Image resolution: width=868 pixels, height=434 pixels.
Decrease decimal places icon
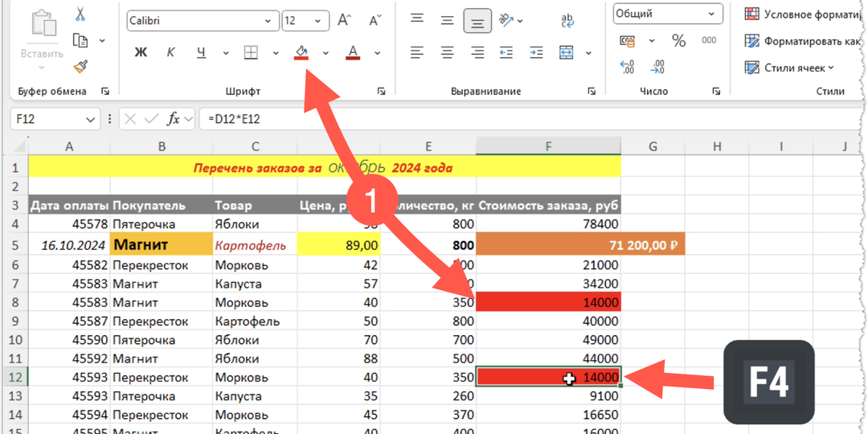pyautogui.click(x=657, y=67)
